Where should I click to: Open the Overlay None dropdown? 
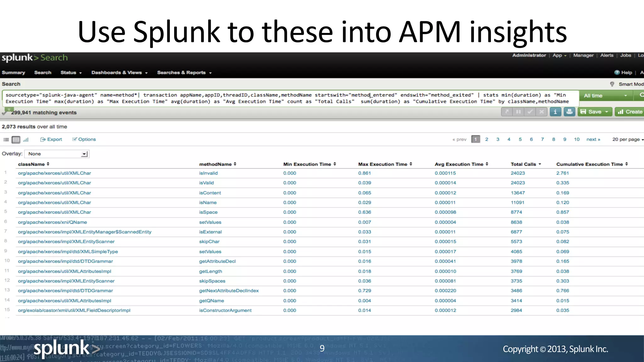[57, 154]
